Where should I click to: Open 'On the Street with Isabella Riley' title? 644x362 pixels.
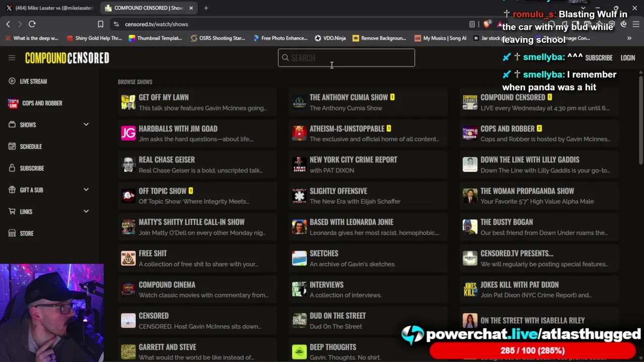532,320
